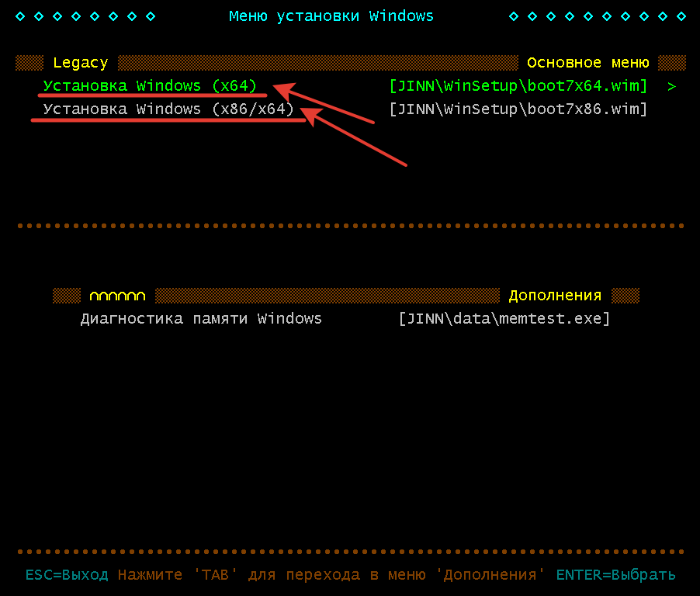Viewport: 700px width, 596px height.
Task: Click the [JINN\WinSetup\boot7x86.wim] path
Action: 518,109
